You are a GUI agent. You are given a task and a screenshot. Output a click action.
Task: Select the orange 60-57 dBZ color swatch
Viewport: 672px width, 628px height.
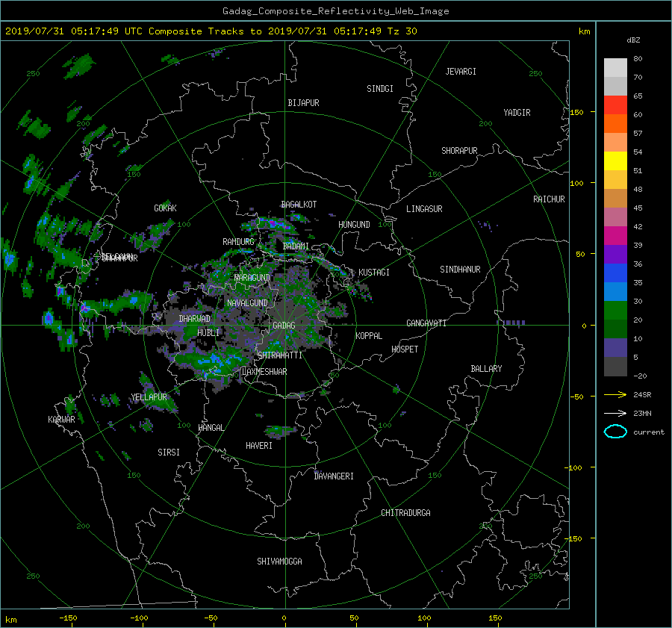[615, 123]
